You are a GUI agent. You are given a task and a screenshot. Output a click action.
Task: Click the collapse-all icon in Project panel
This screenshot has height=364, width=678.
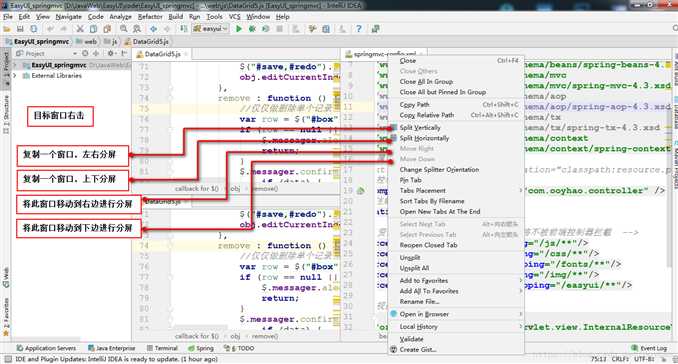(x=96, y=54)
